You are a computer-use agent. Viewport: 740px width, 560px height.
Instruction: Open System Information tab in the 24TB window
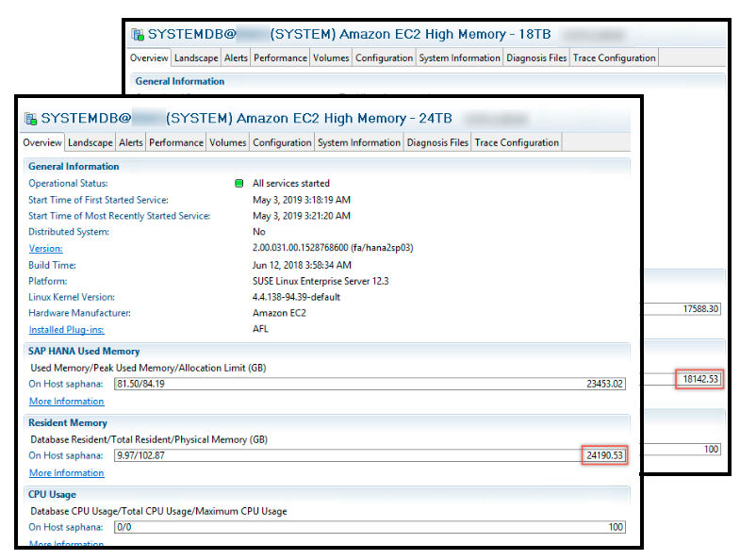[359, 143]
